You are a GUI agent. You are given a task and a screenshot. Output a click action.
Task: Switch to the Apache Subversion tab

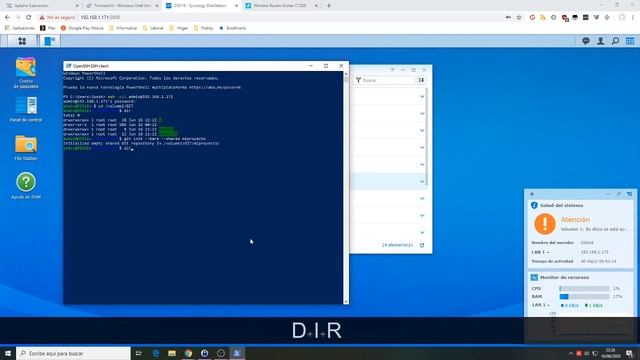coord(41,6)
